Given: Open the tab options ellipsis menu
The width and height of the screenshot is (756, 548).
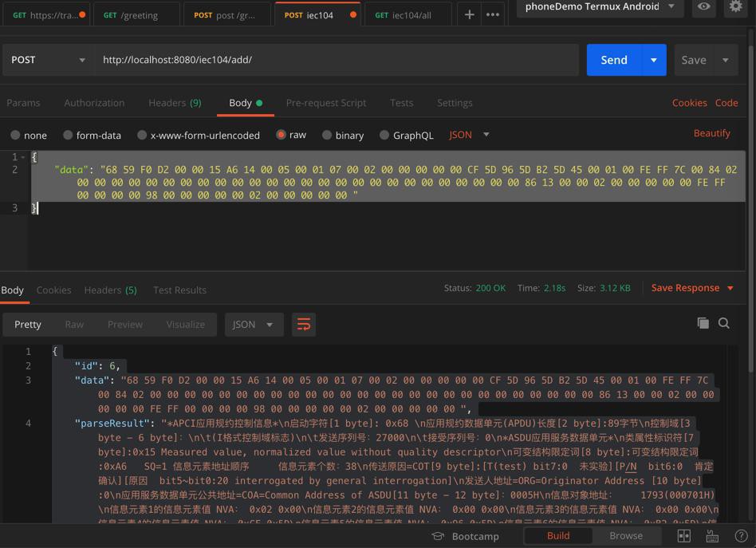Looking at the screenshot, I should pyautogui.click(x=493, y=15).
